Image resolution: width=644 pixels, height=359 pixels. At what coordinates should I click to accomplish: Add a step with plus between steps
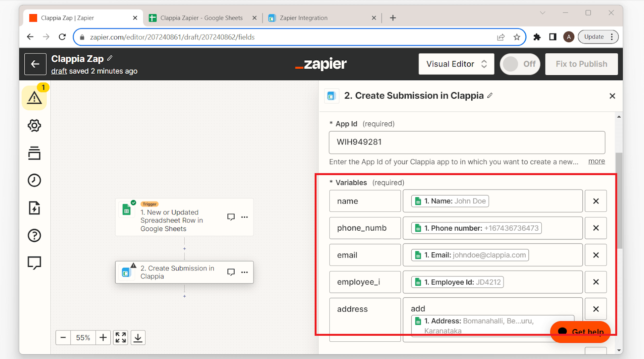click(184, 249)
